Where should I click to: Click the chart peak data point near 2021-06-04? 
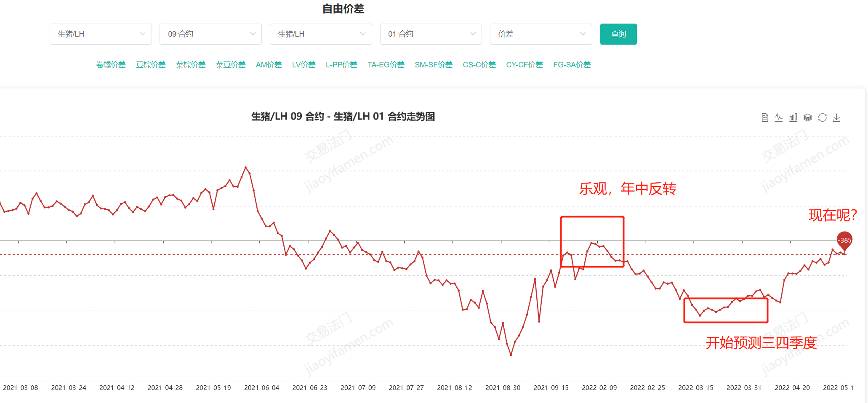click(246, 168)
